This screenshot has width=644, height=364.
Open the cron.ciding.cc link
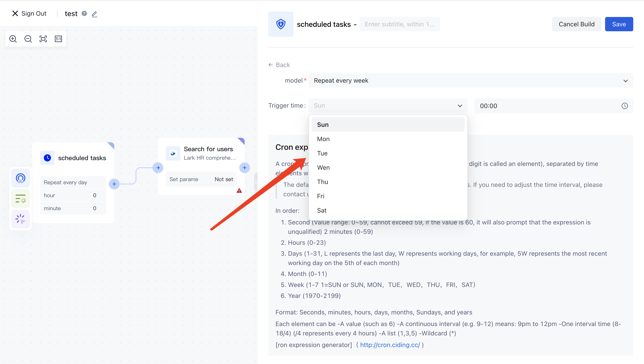(390, 345)
